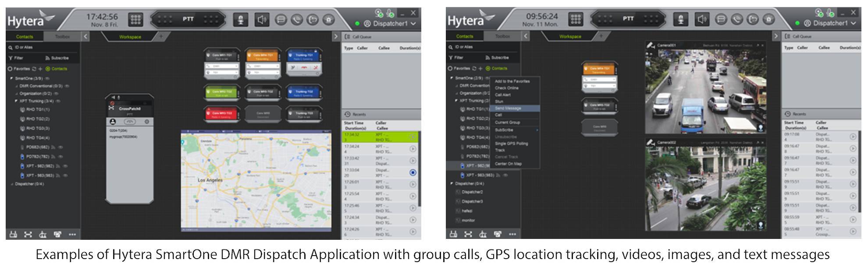This screenshot has height=270, width=868.
Task: Open the more options dots in right screenshot
Action: (x=512, y=234)
